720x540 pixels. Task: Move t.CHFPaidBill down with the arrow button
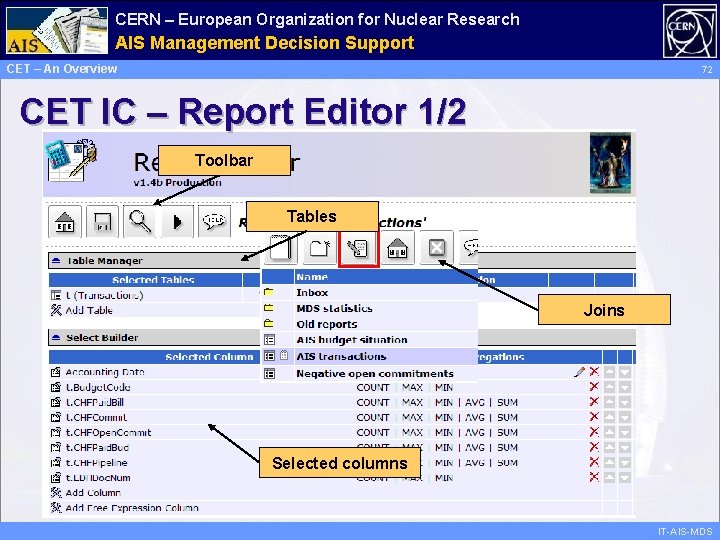tap(624, 402)
